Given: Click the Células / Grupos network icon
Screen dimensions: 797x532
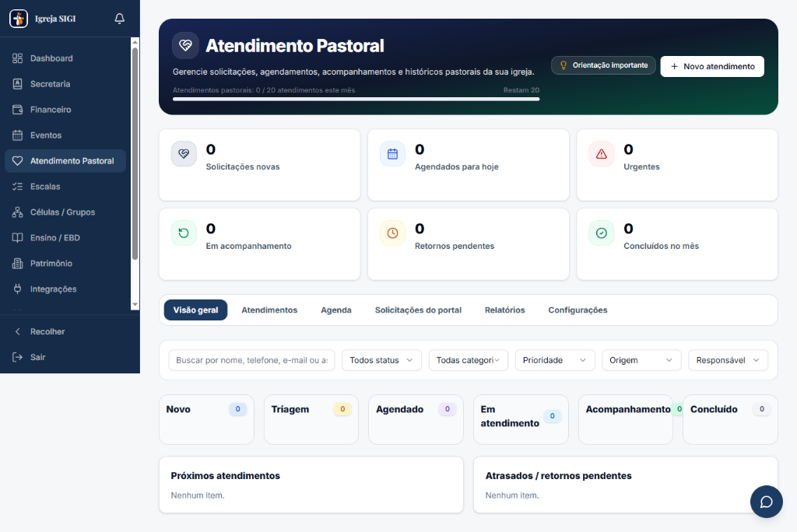Looking at the screenshot, I should (x=17, y=212).
